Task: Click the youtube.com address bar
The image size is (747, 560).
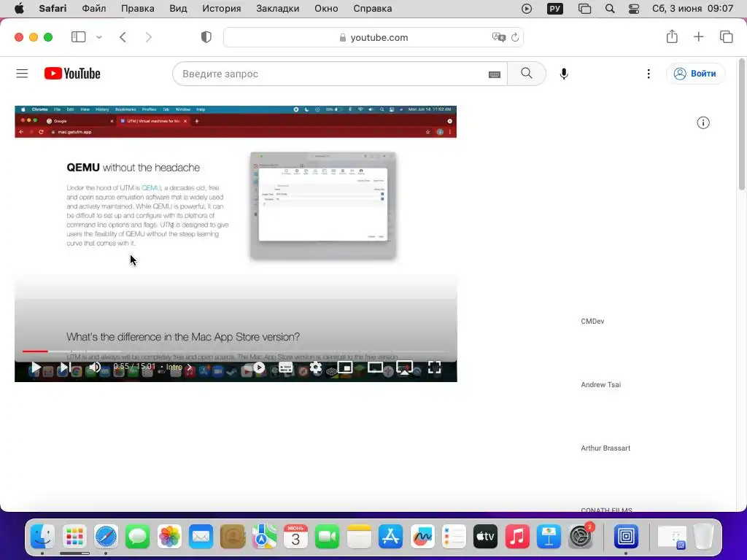Action: (x=373, y=37)
